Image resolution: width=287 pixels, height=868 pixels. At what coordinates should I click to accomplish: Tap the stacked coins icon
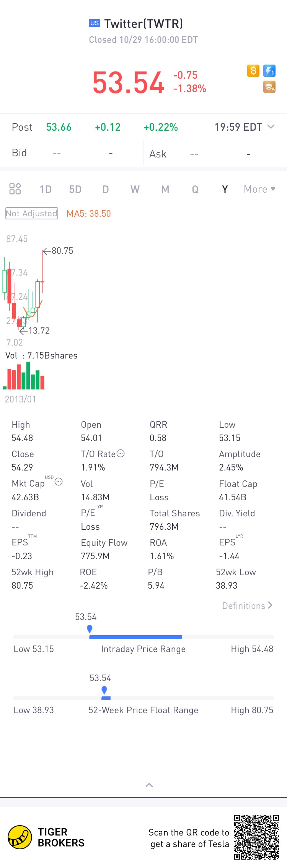click(269, 87)
